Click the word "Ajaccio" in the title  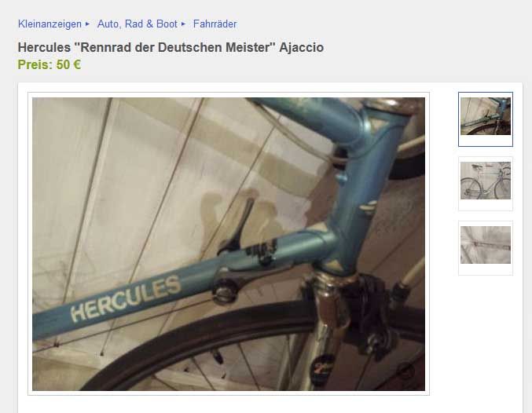(301, 47)
